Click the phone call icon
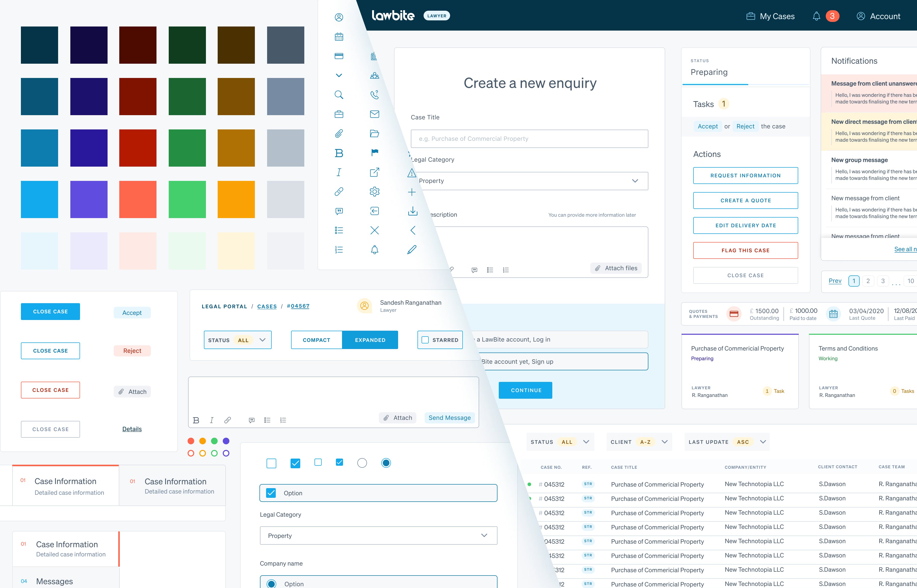 (374, 95)
